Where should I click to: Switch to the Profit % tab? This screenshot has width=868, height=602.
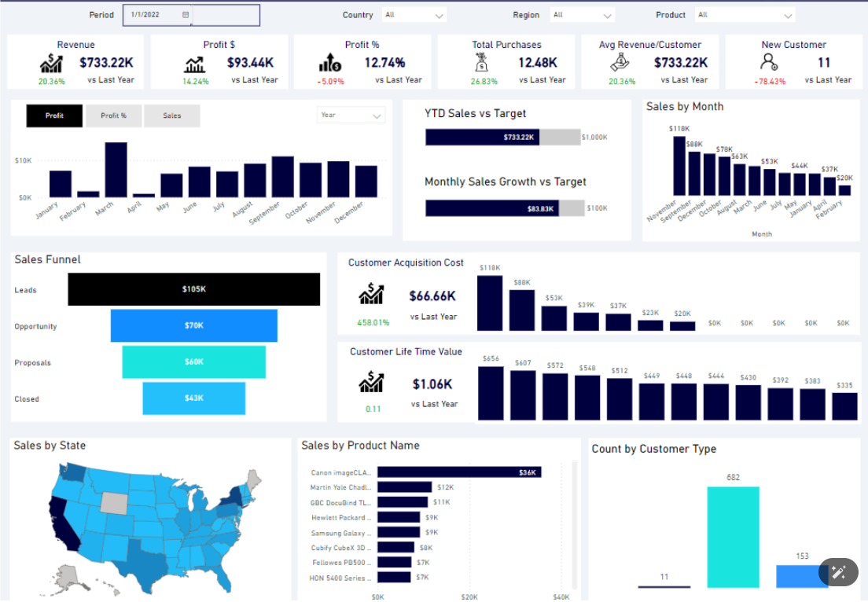click(x=113, y=116)
